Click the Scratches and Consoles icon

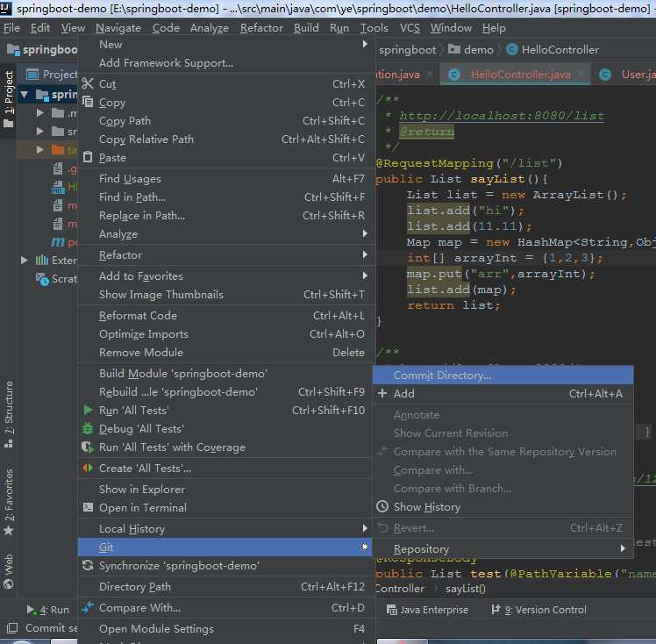(42, 279)
